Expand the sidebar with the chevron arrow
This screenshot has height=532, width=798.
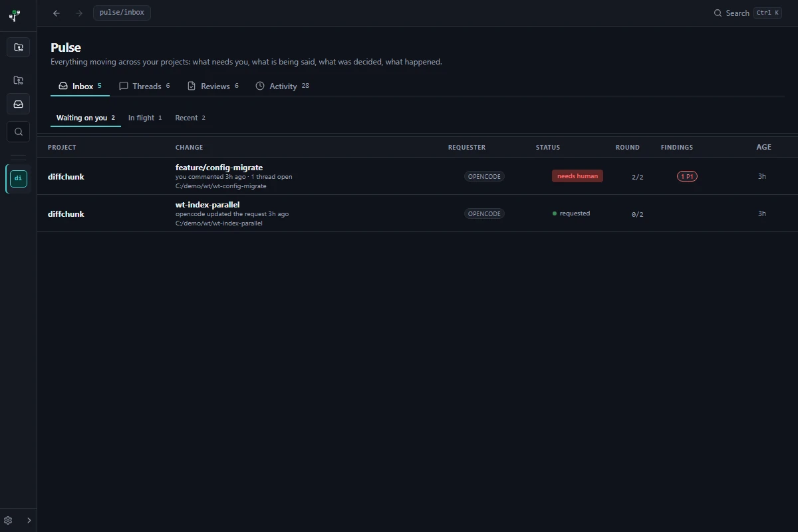[29, 520]
